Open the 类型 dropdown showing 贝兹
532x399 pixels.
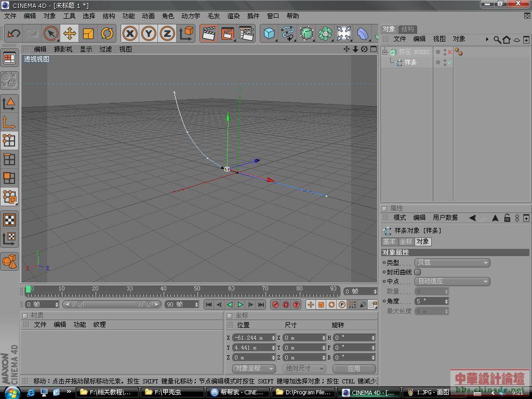click(x=452, y=263)
